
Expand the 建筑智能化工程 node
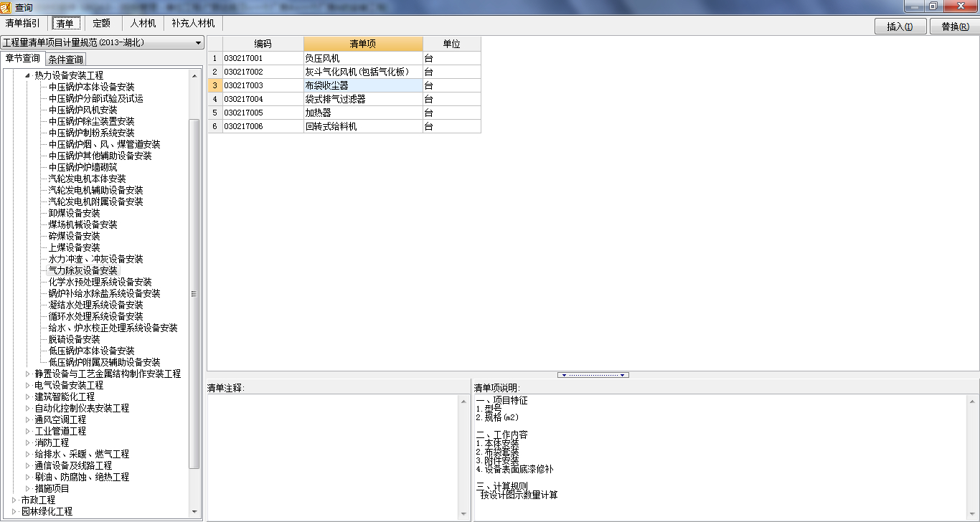pos(28,397)
